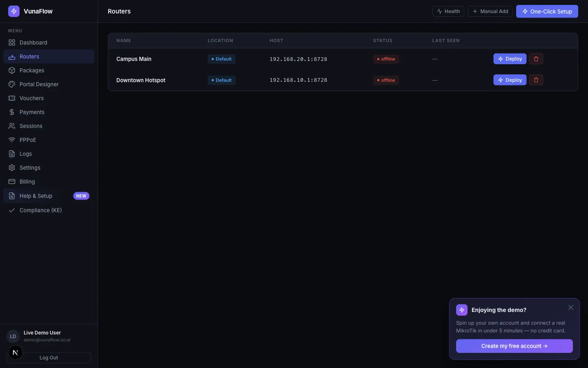
Task: Click the LAST SEEN column header
Action: [446, 40]
